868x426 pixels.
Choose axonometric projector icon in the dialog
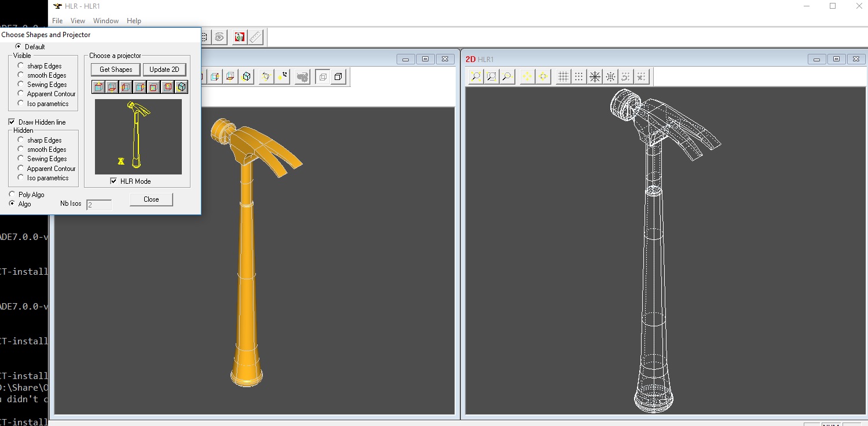[x=182, y=88]
